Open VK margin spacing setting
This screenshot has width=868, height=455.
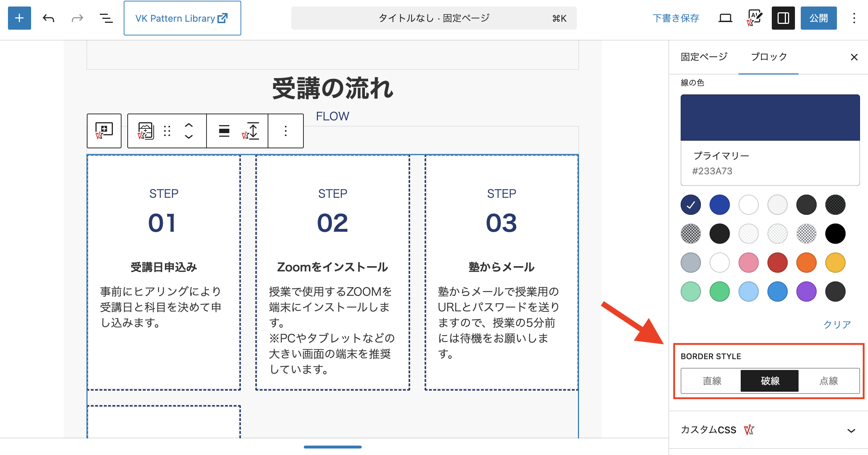click(x=250, y=131)
